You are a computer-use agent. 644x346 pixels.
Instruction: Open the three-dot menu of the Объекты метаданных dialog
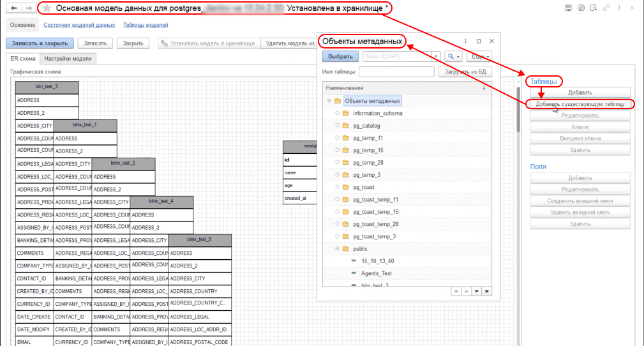pyautogui.click(x=465, y=41)
